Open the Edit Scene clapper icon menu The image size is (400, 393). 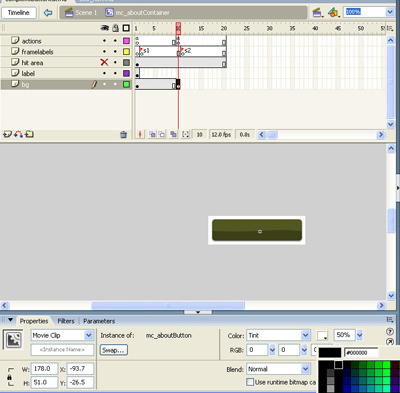317,13
